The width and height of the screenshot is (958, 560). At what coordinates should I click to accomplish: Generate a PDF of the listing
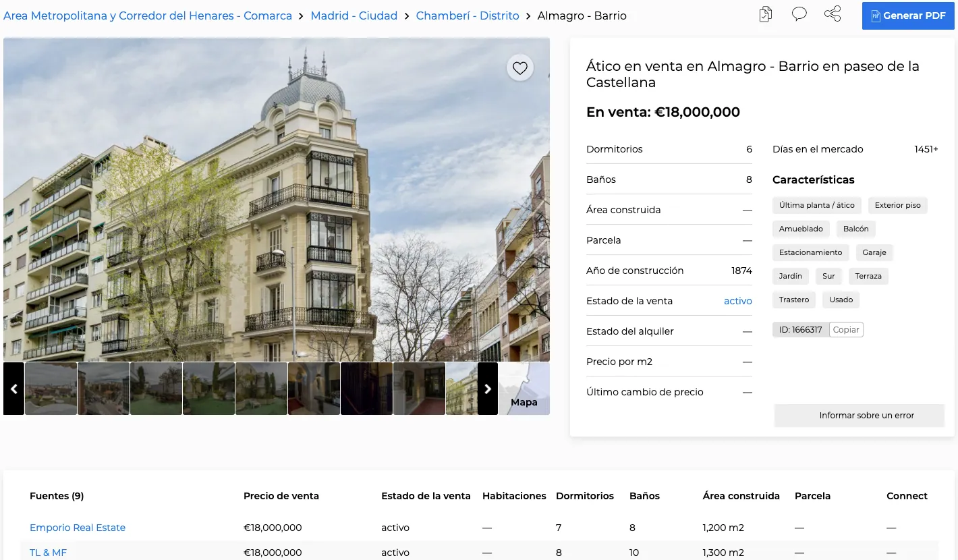(x=908, y=16)
